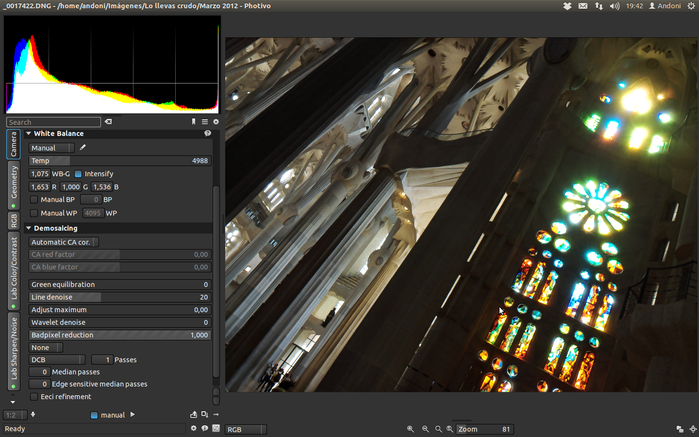Click the info bubble icon in status bar
The width and height of the screenshot is (699, 437).
(x=205, y=429)
